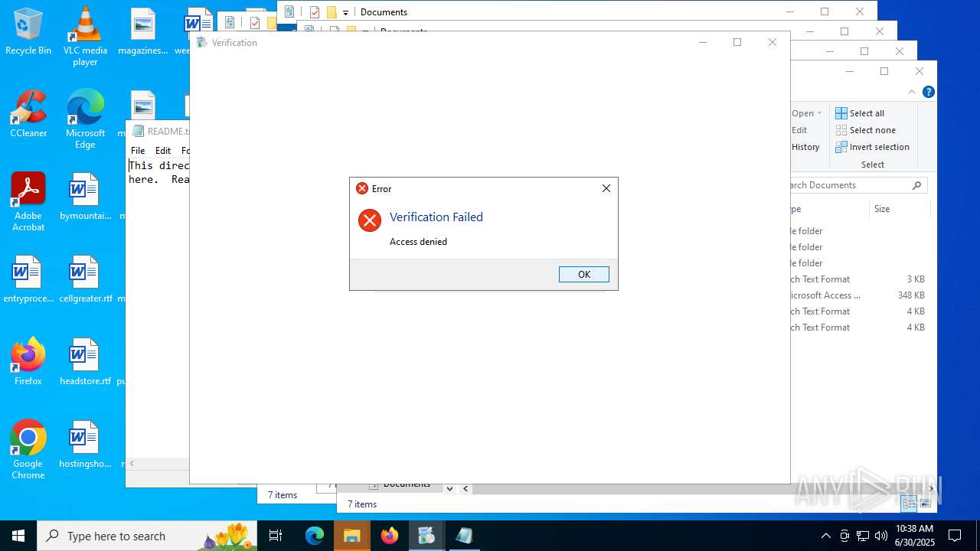The width and height of the screenshot is (980, 551).
Task: Launch Edge from the taskbar
Action: 315,536
